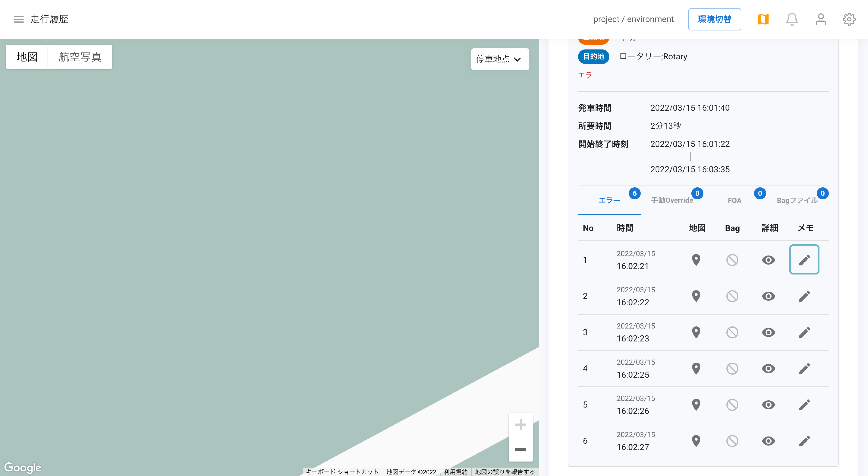Switch to the FOA tab

(x=735, y=200)
